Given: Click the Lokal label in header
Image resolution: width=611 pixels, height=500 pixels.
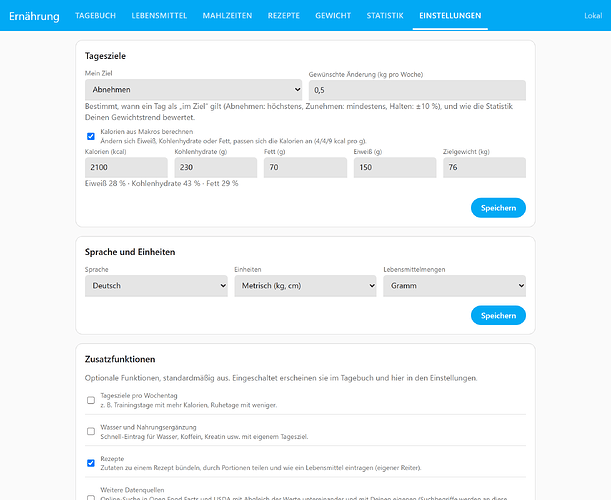Looking at the screenshot, I should (x=593, y=16).
